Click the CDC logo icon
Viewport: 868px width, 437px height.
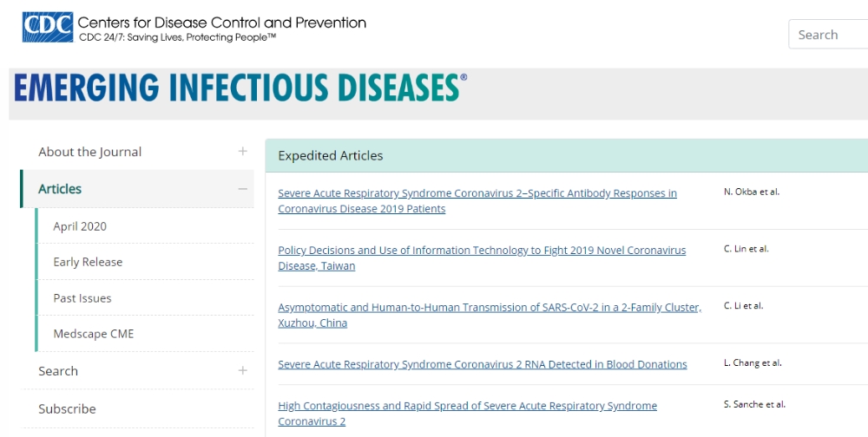[48, 27]
